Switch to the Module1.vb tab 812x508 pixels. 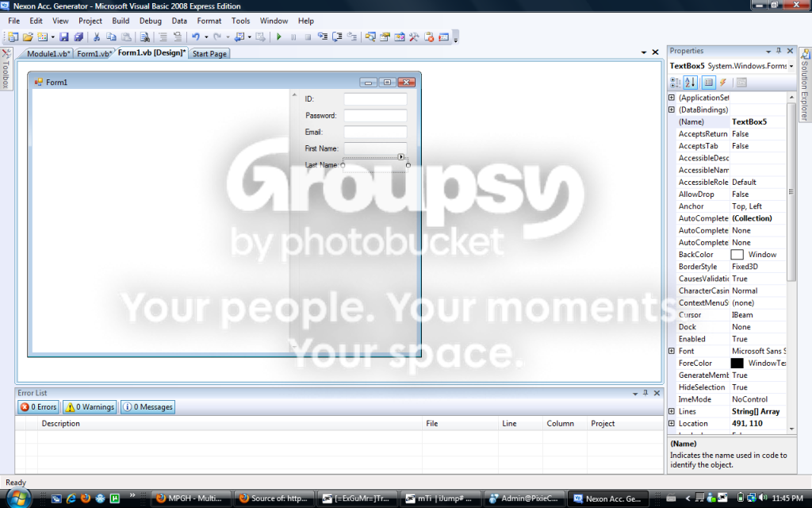pos(47,53)
